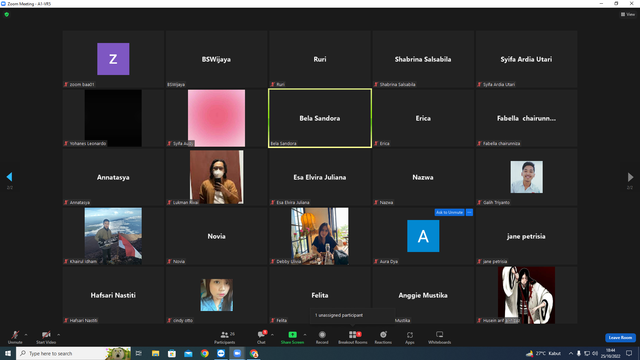Open the Chat panel
The height and width of the screenshot is (360, 640).
click(x=261, y=337)
